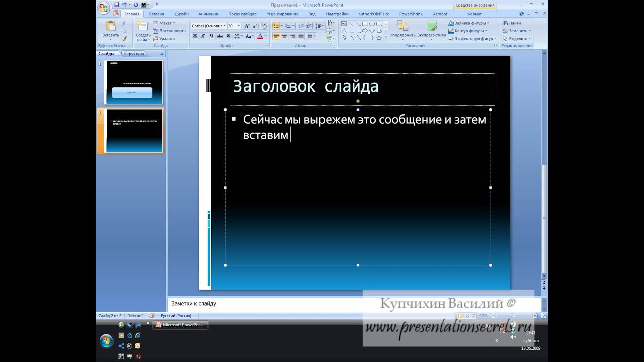The width and height of the screenshot is (644, 362).
Task: Undo the last action
Action: 124,5
